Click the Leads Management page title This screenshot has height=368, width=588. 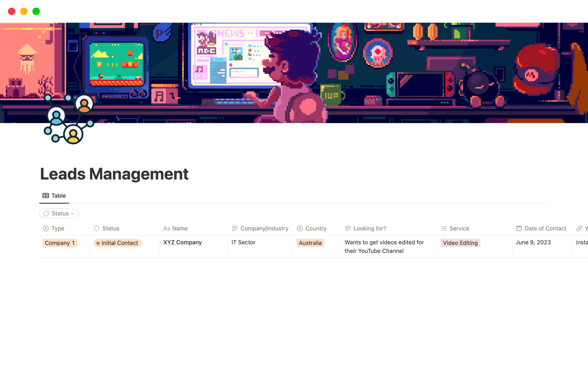(x=114, y=174)
